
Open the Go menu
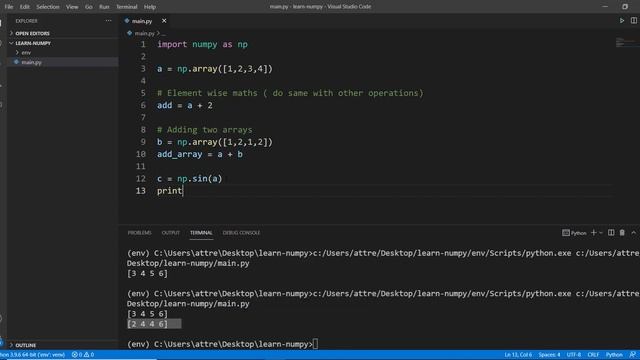(x=89, y=7)
